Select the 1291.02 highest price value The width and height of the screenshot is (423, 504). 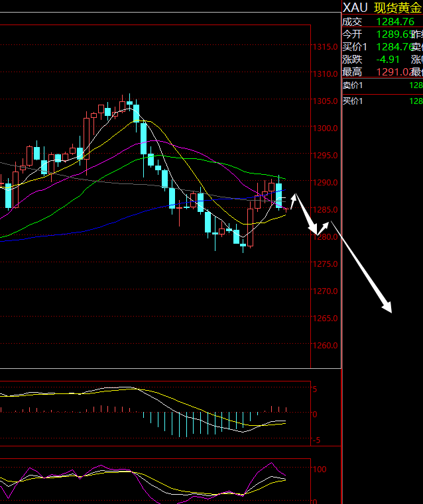click(x=394, y=72)
